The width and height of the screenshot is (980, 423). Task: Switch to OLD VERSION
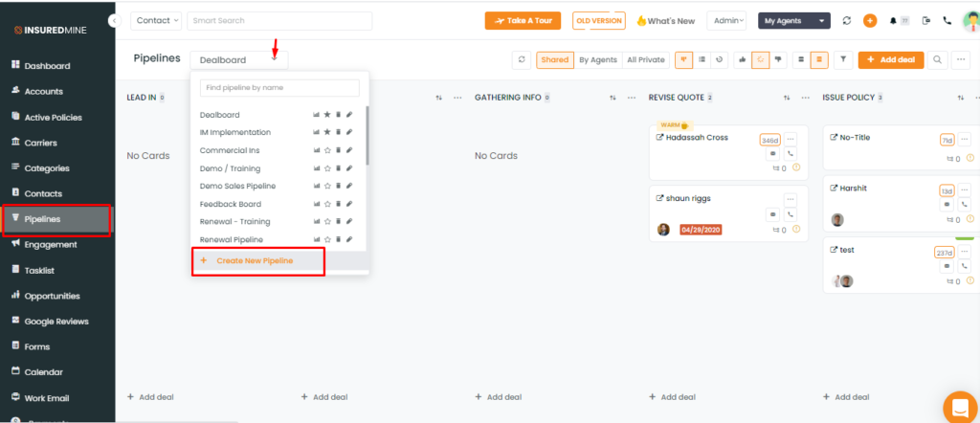(599, 21)
